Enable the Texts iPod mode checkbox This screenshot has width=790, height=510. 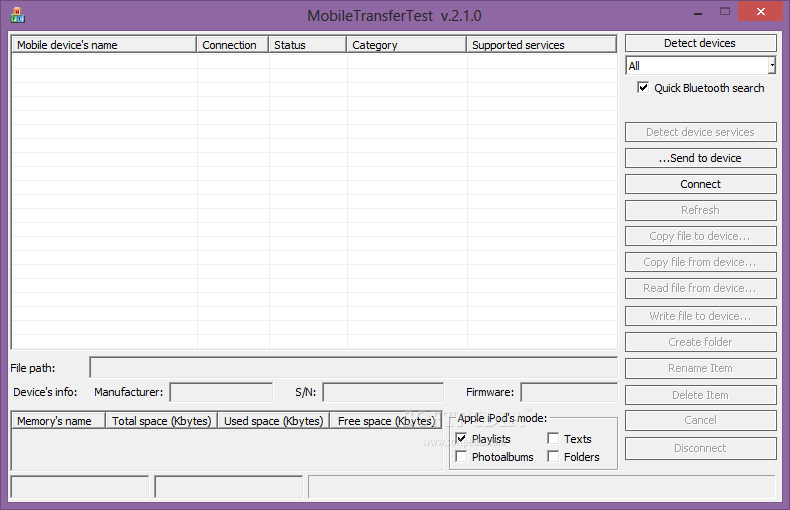[553, 438]
